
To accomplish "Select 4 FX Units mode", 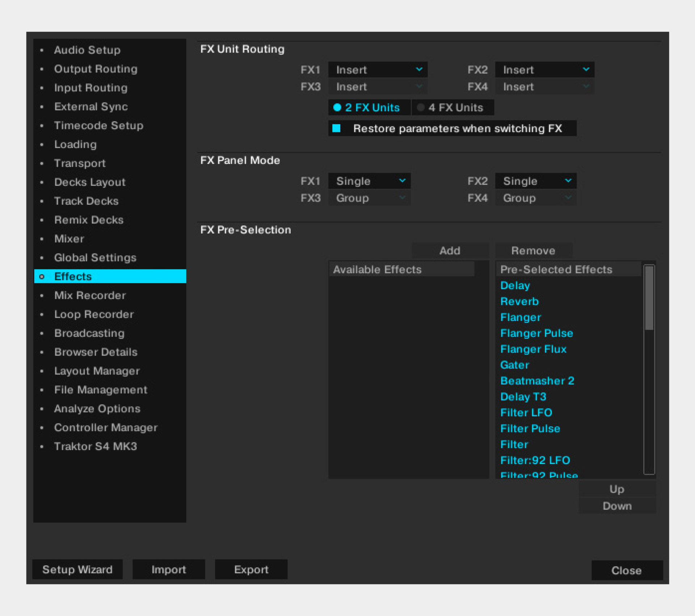I will (452, 107).
